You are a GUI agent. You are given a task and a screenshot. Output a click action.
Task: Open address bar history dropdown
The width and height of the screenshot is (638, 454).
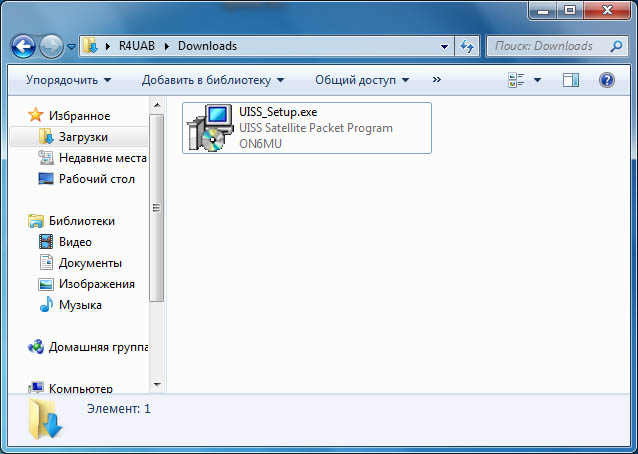(444, 47)
